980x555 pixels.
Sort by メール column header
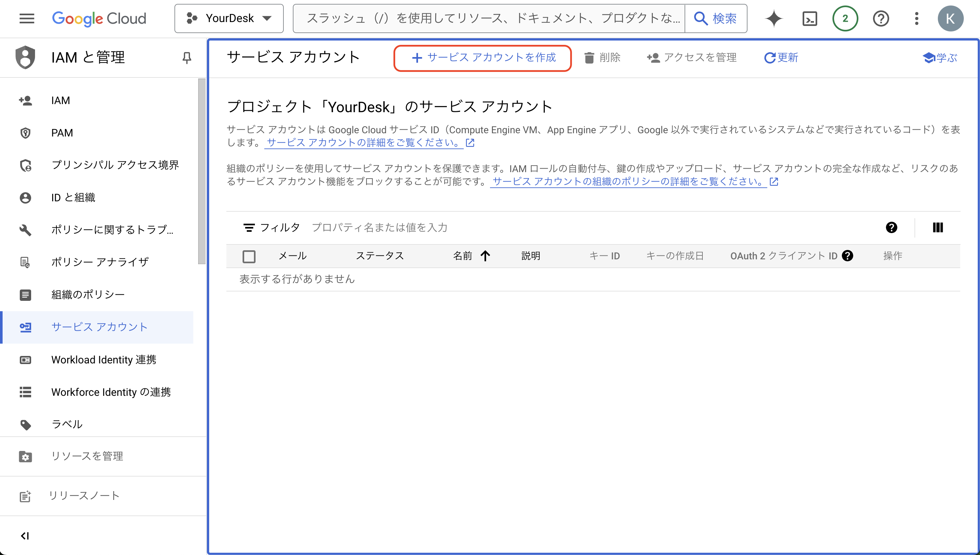(293, 256)
